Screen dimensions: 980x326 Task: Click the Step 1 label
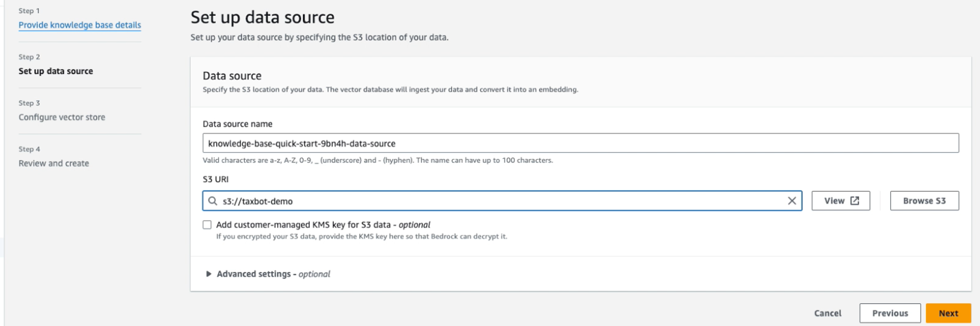pos(29,12)
